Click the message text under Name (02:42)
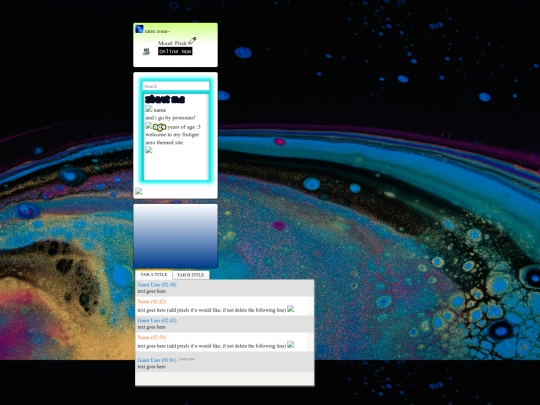Image resolution: width=540 pixels, height=405 pixels. 212,310
